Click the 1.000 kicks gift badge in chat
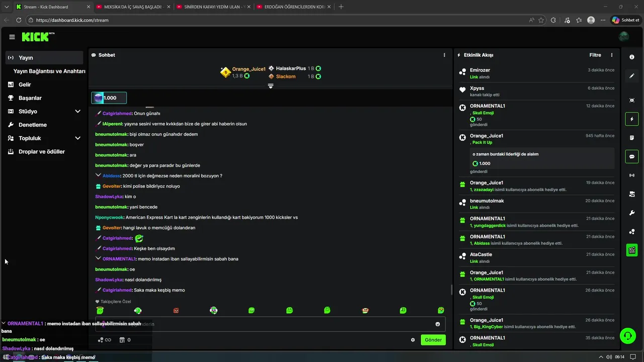 tap(109, 98)
